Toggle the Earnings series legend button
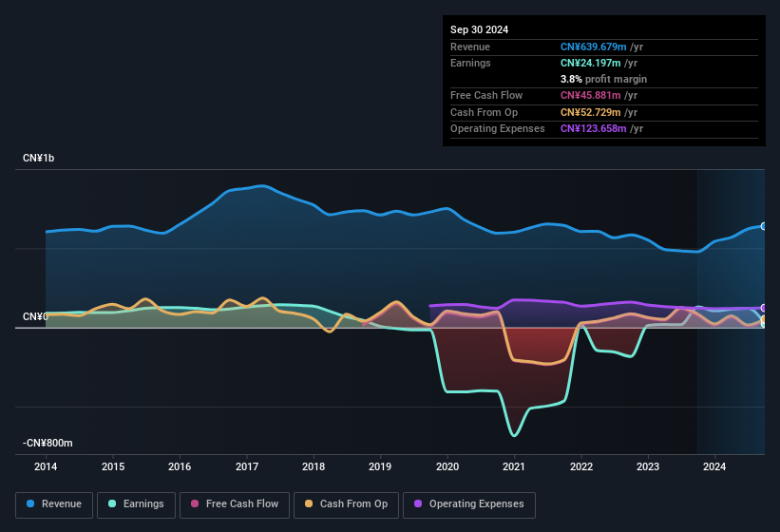Image resolution: width=780 pixels, height=532 pixels. coord(136,504)
